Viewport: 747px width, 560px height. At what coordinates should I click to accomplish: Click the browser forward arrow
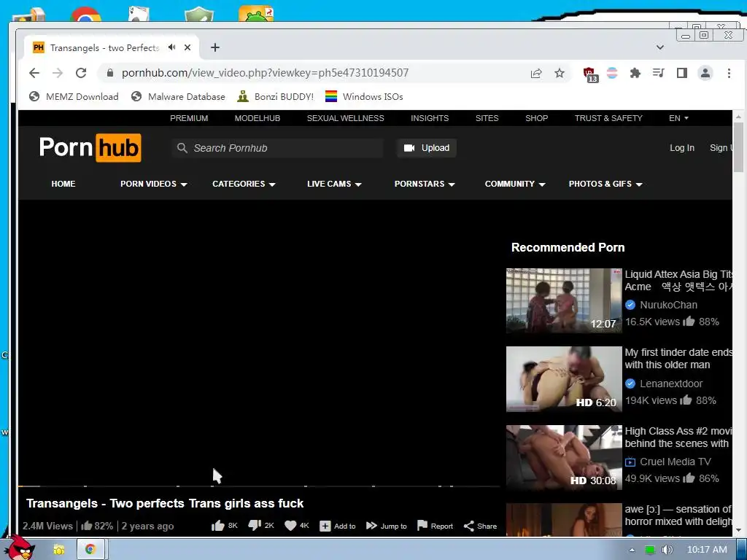(x=58, y=73)
